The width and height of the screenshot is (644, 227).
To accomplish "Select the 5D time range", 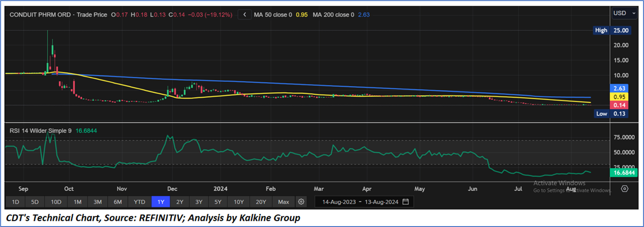I will (35, 202).
